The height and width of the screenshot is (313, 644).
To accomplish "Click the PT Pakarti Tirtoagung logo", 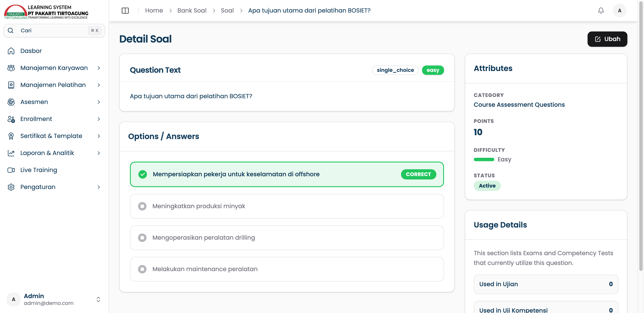I will [46, 12].
